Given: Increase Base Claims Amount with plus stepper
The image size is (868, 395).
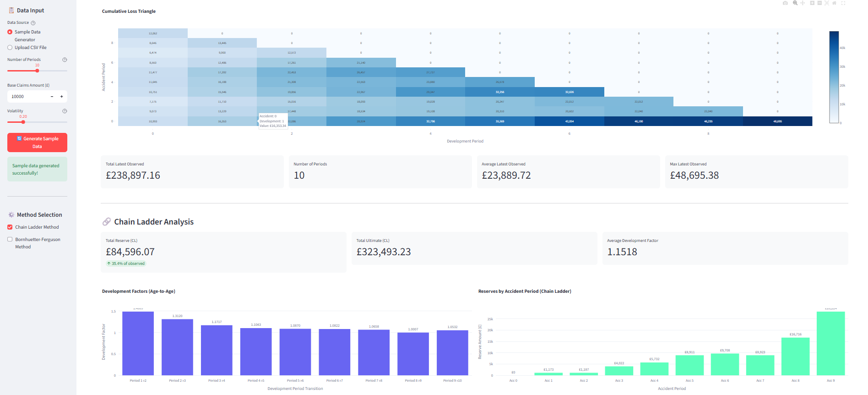Looking at the screenshot, I should [62, 97].
